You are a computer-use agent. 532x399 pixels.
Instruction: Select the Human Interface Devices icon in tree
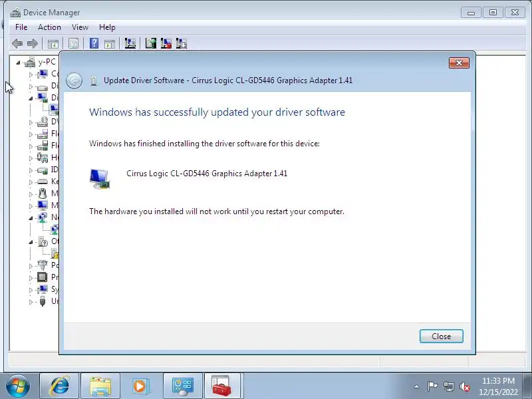[x=43, y=158]
